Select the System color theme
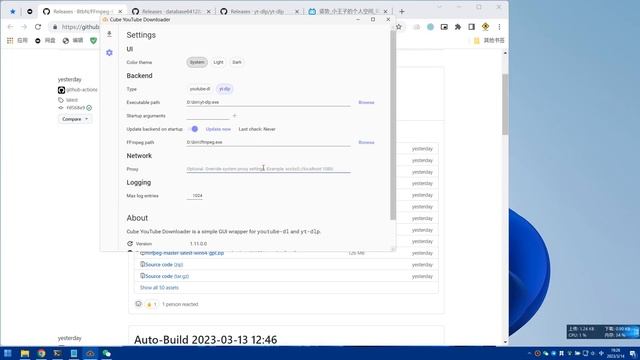 click(197, 62)
